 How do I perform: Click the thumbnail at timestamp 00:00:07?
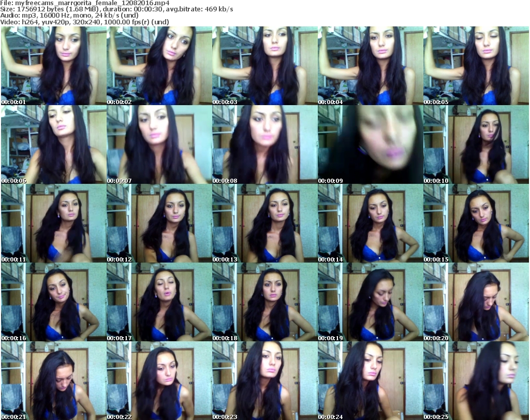coord(159,144)
